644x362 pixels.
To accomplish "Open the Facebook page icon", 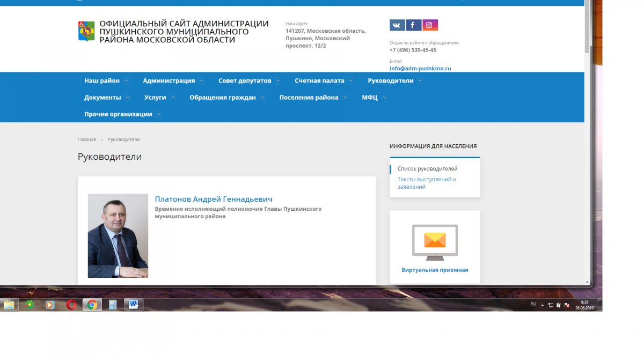I will point(413,25).
